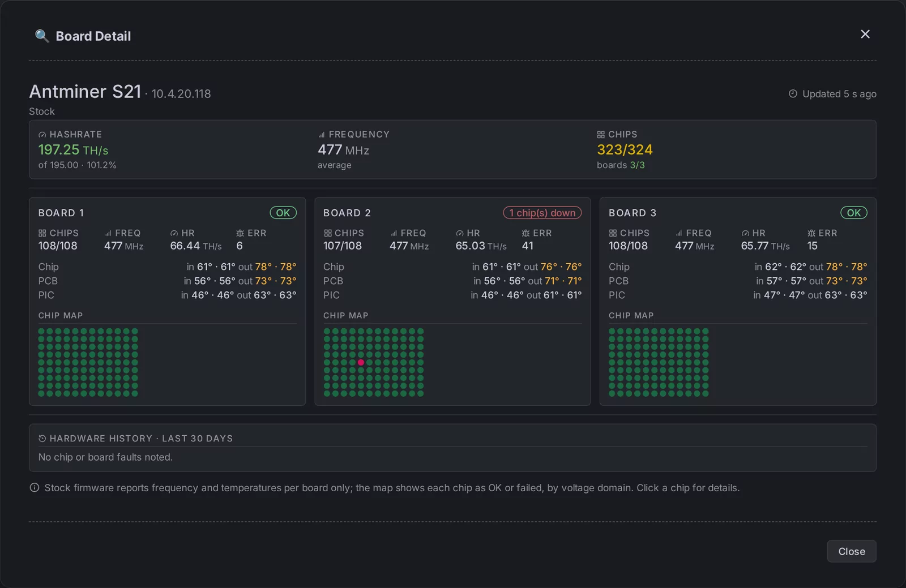Click the '1 chip(s) down' badge on Board 2
906x588 pixels.
542,213
